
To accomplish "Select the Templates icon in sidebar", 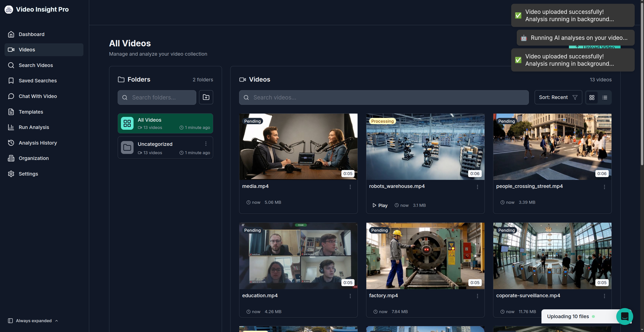I will [x=11, y=112].
